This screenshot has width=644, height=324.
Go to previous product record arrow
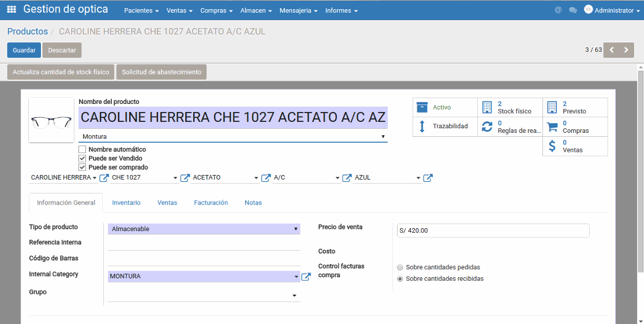(x=612, y=50)
